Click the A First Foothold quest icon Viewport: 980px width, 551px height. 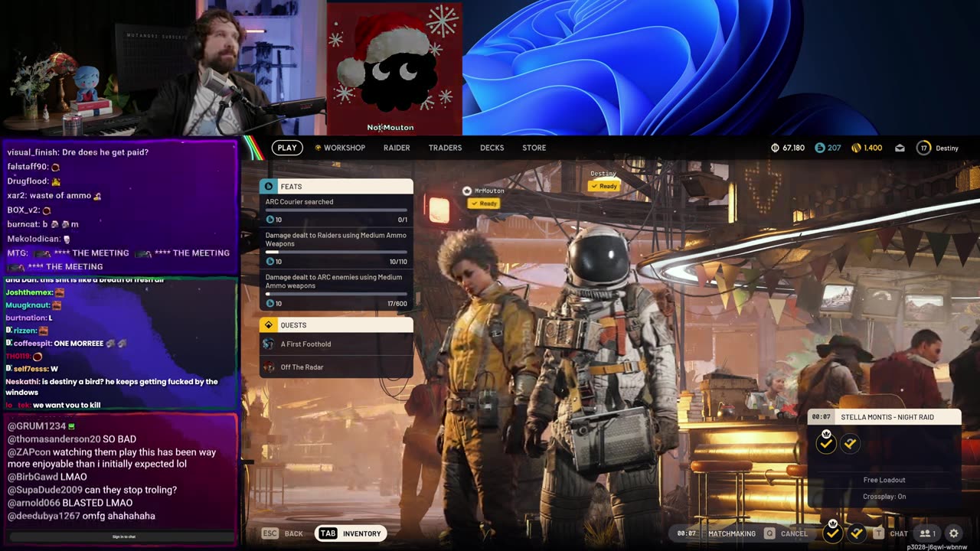pyautogui.click(x=269, y=344)
